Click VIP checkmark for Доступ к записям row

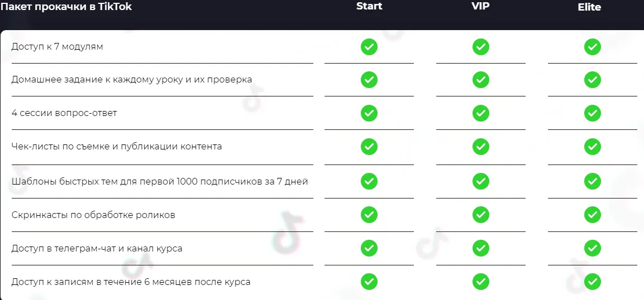click(480, 282)
